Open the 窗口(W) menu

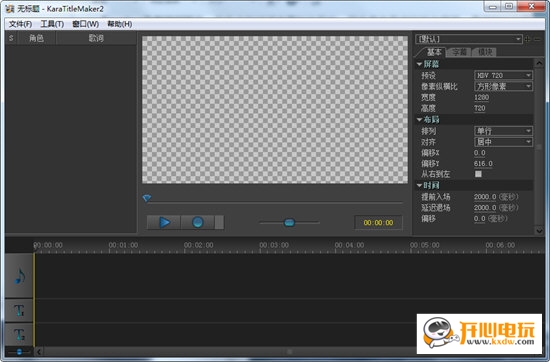point(86,24)
